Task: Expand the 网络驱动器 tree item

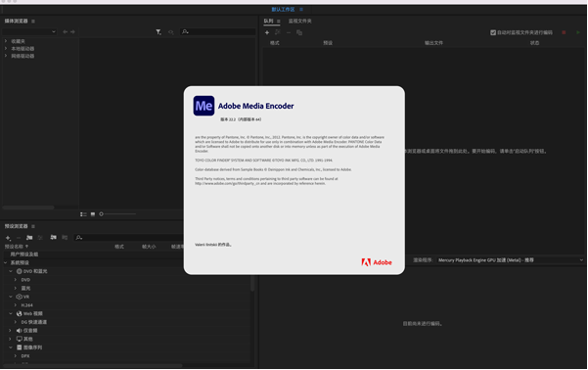Action: 6,56
